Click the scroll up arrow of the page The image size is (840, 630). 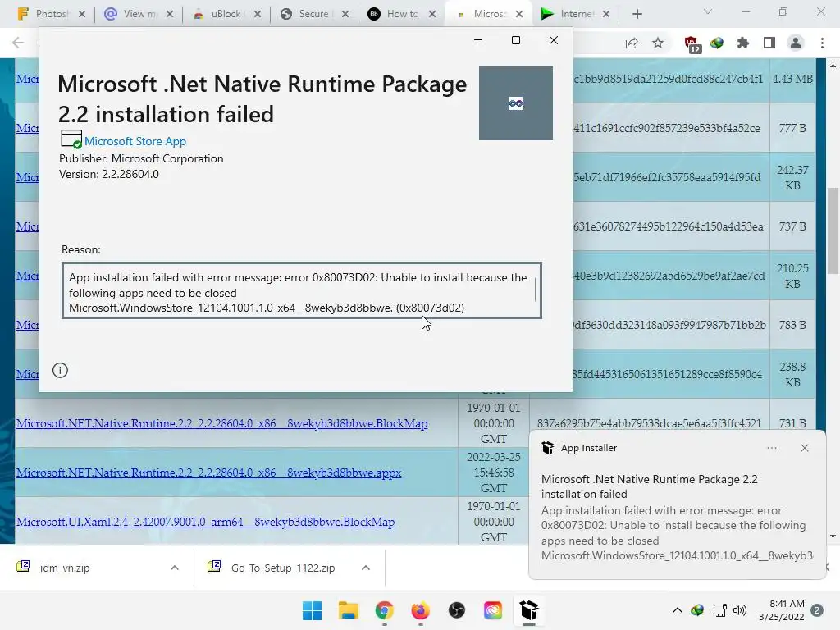coord(833,66)
